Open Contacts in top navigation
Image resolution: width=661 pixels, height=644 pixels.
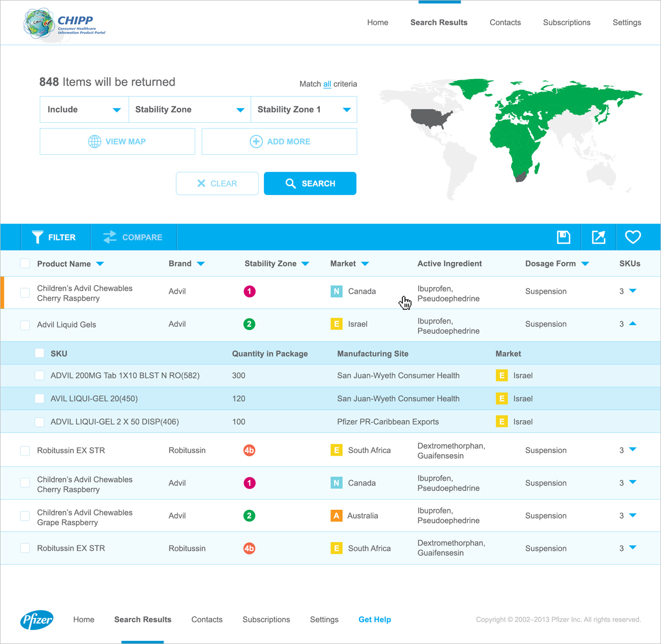[505, 23]
